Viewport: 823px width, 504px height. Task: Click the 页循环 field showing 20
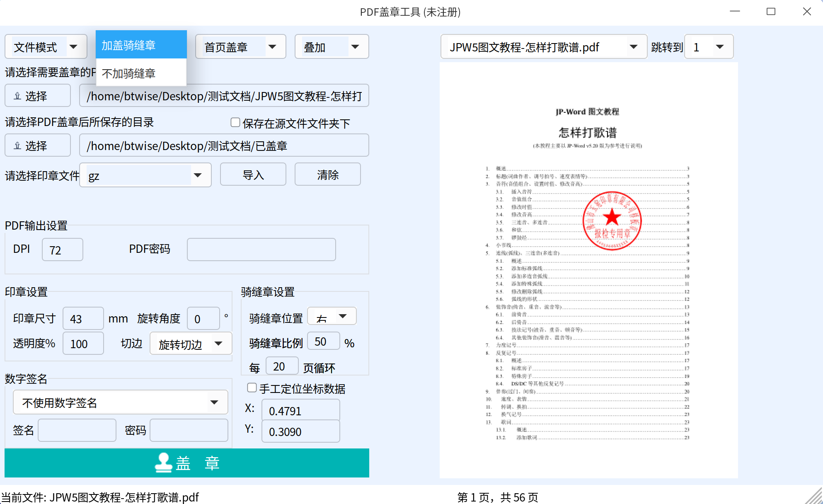coord(282,366)
